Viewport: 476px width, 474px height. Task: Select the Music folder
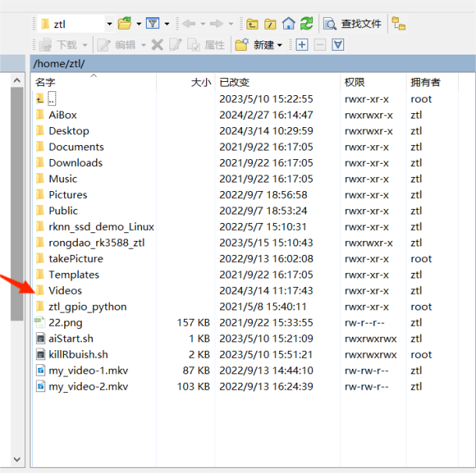pyautogui.click(x=63, y=179)
